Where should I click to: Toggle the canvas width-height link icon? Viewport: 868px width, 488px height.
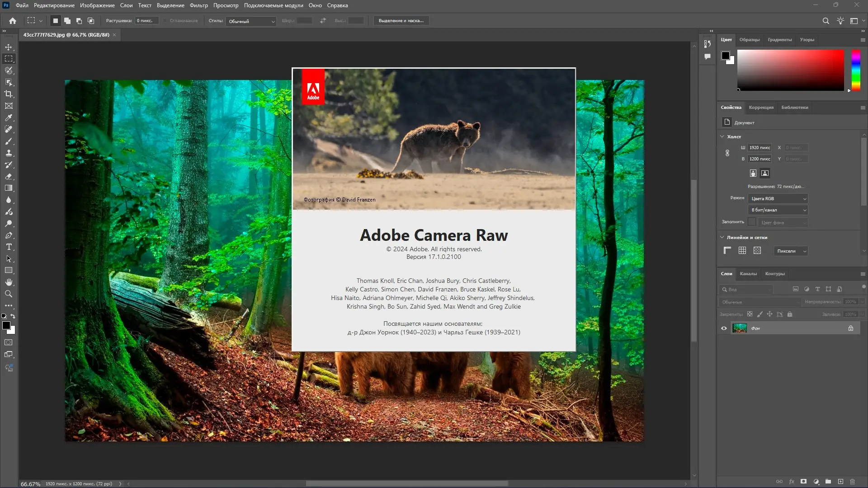(727, 153)
